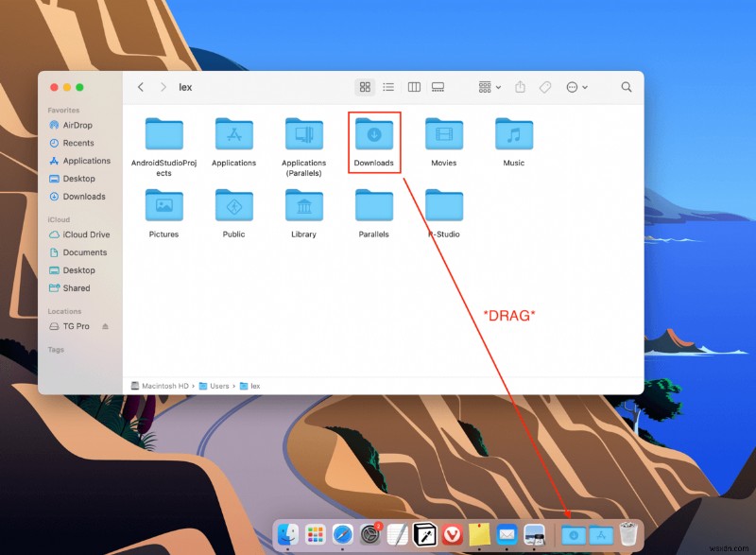Switch Finder to list view
This screenshot has height=555, width=756.
(x=388, y=86)
